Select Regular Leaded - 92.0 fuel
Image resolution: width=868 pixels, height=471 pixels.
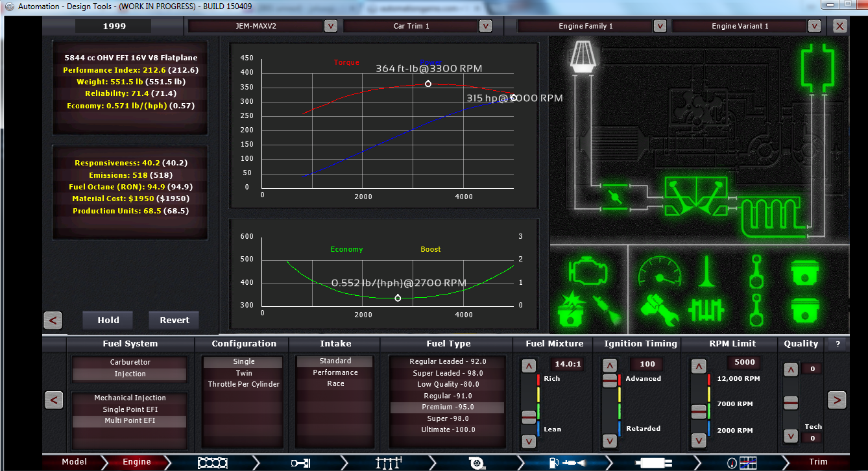coord(448,361)
